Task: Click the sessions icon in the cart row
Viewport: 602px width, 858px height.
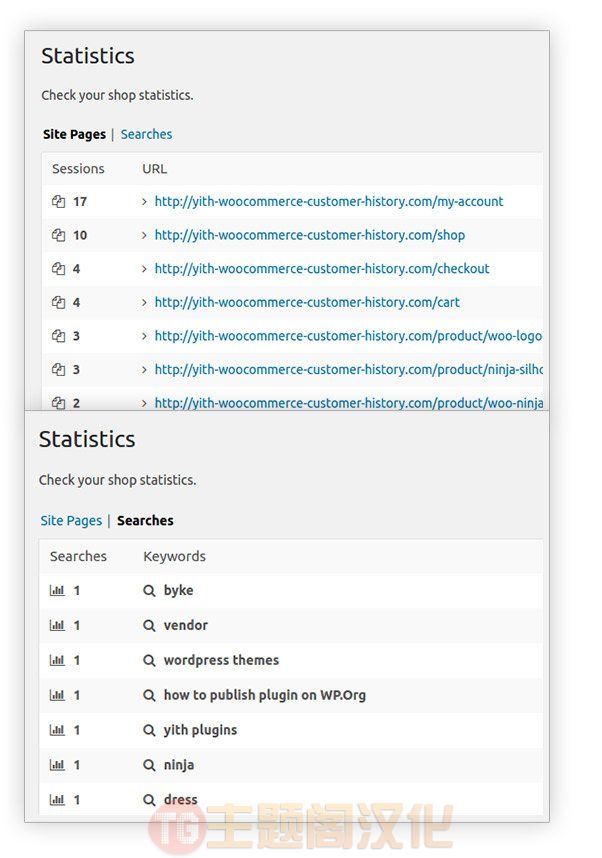Action: point(59,302)
